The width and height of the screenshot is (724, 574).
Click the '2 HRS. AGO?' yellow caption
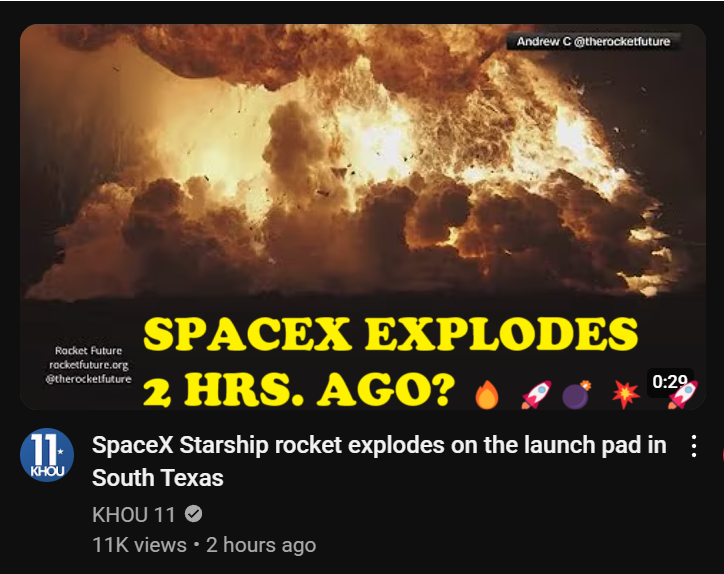coord(299,390)
